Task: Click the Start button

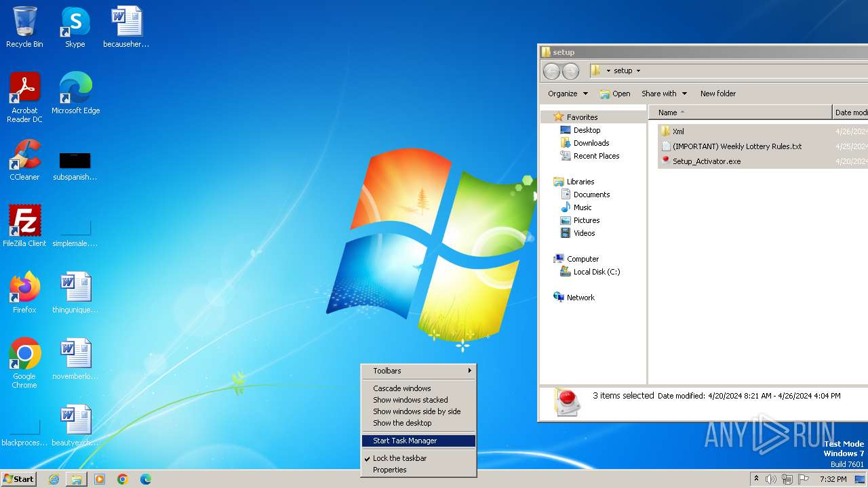Action: (x=18, y=479)
